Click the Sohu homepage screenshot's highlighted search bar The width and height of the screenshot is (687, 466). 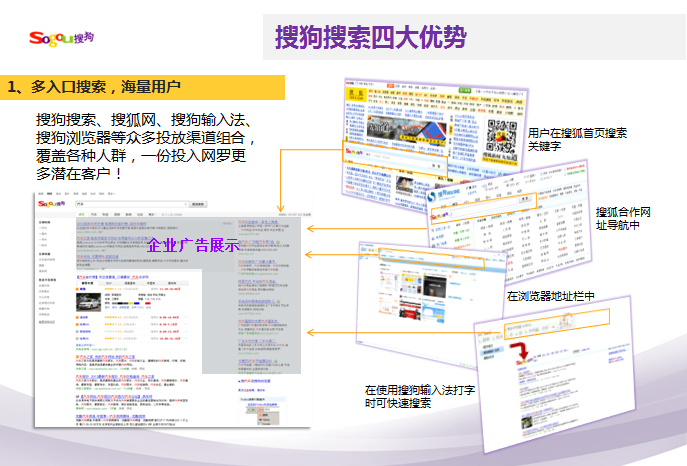[x=395, y=159]
